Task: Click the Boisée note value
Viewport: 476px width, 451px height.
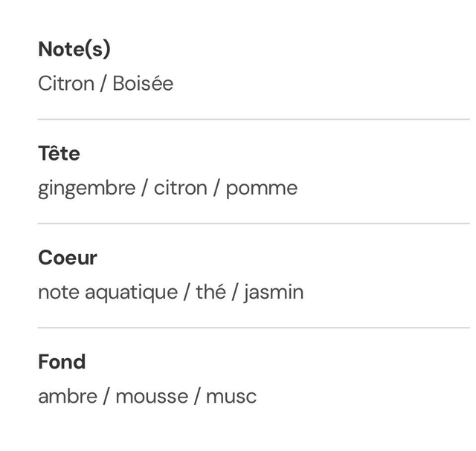Action: tap(143, 83)
